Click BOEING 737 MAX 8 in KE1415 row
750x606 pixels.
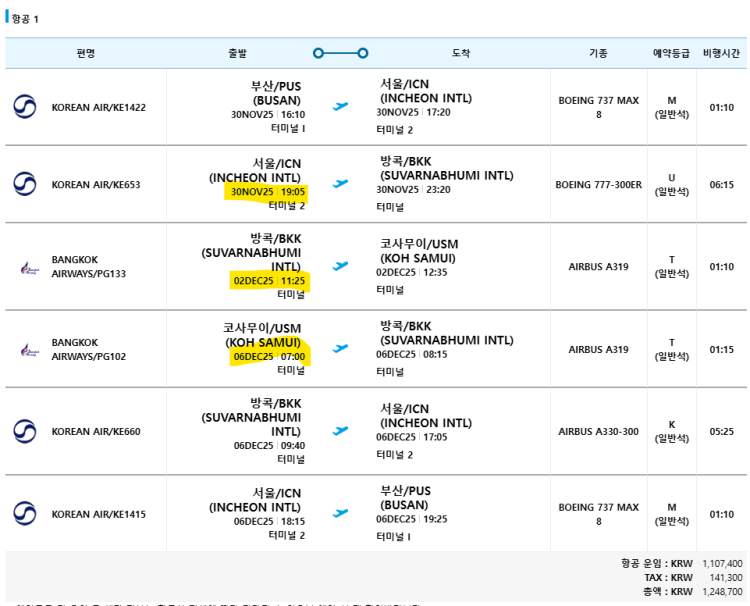click(x=598, y=515)
